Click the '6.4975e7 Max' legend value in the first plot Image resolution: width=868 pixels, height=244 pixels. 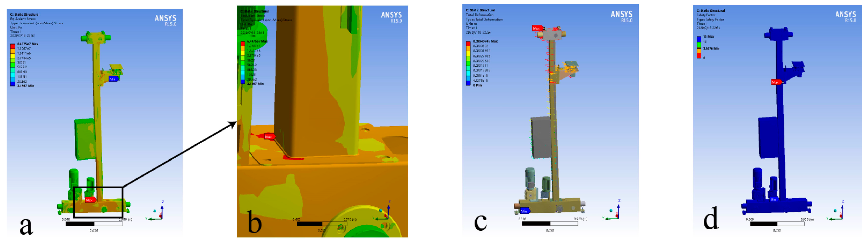coord(28,44)
